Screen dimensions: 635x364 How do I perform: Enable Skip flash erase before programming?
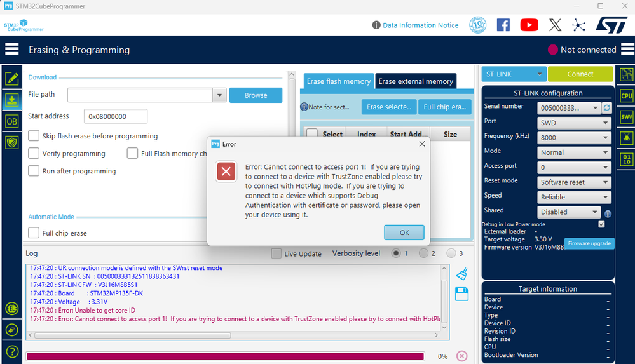pyautogui.click(x=34, y=136)
